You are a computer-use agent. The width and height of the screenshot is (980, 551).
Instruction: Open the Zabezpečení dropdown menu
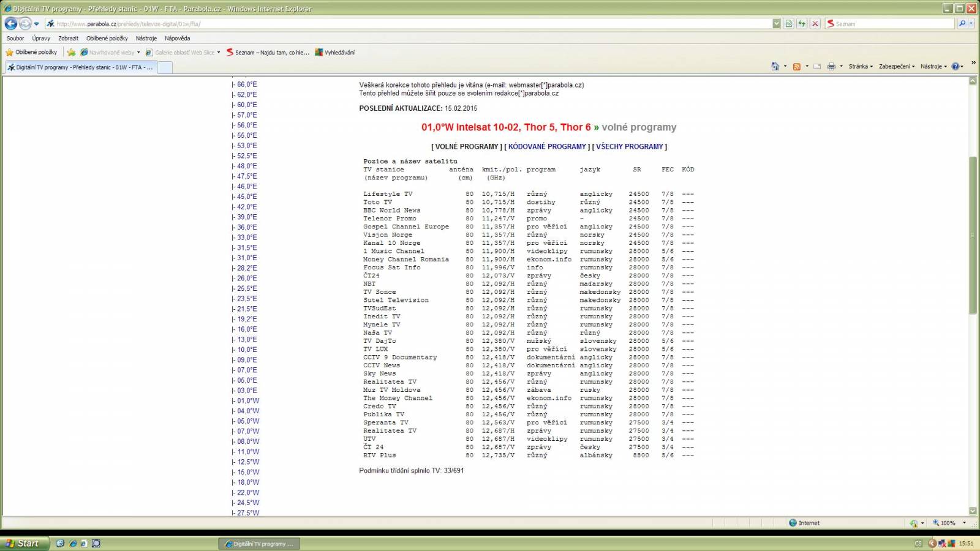(x=897, y=66)
